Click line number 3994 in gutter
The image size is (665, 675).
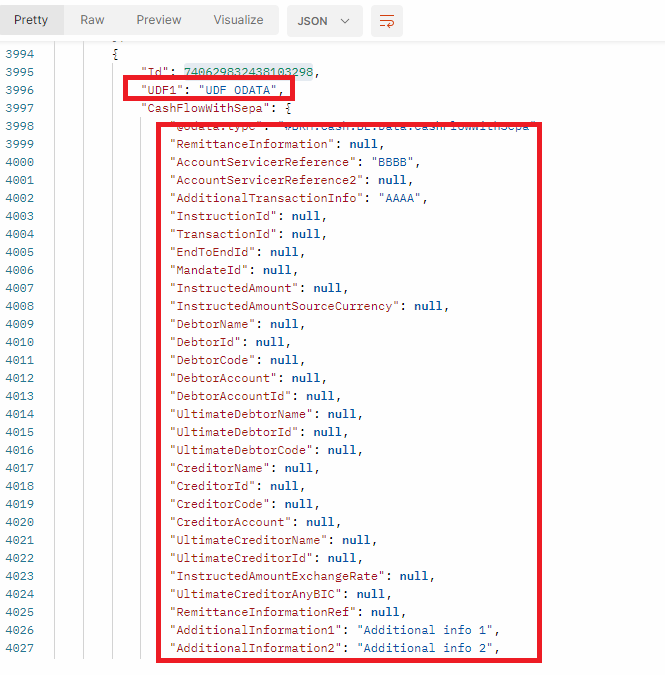pyautogui.click(x=19, y=54)
